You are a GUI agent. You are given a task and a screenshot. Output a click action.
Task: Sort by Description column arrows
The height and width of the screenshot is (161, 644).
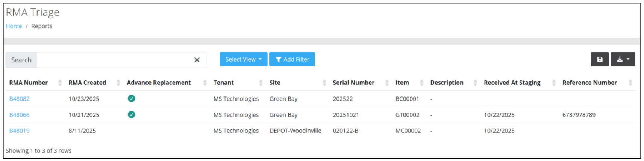[x=475, y=83]
